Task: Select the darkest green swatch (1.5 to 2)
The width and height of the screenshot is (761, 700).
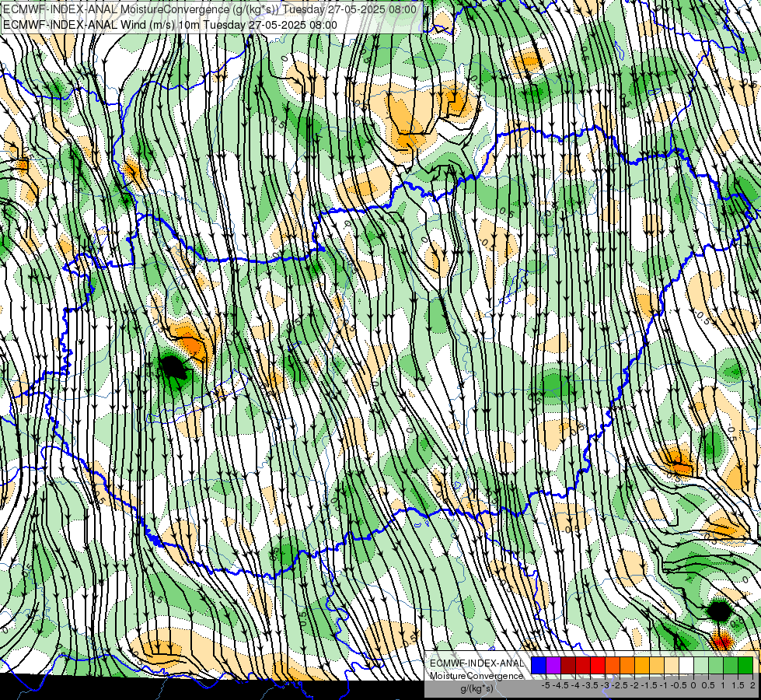Action: 745,666
